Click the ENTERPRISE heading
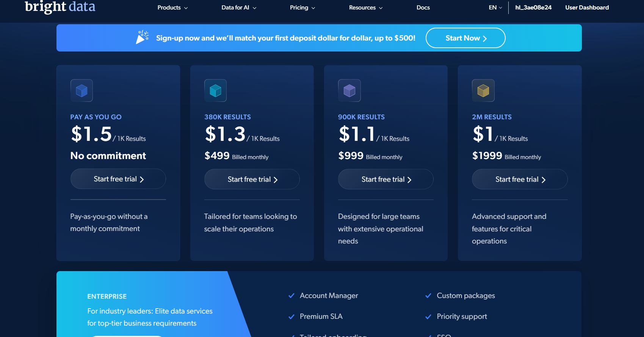The image size is (644, 337). click(107, 296)
